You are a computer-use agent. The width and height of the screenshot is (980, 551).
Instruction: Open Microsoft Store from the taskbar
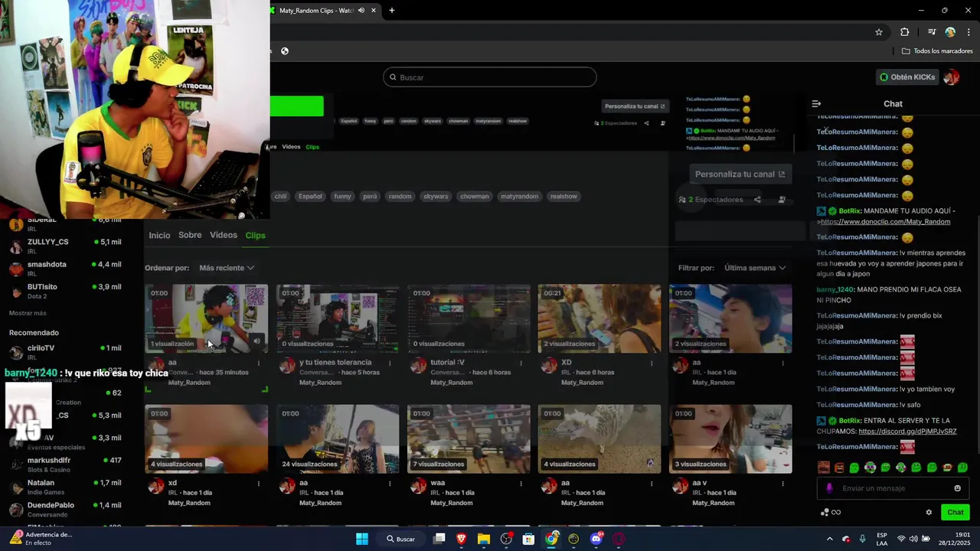point(528,539)
